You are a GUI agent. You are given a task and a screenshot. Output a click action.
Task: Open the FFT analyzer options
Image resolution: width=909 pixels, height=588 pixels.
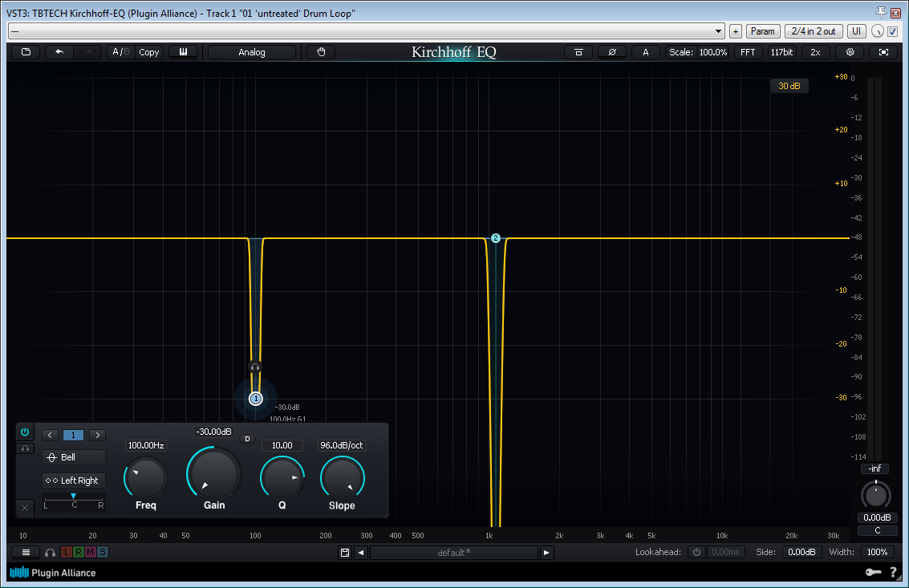click(x=748, y=52)
